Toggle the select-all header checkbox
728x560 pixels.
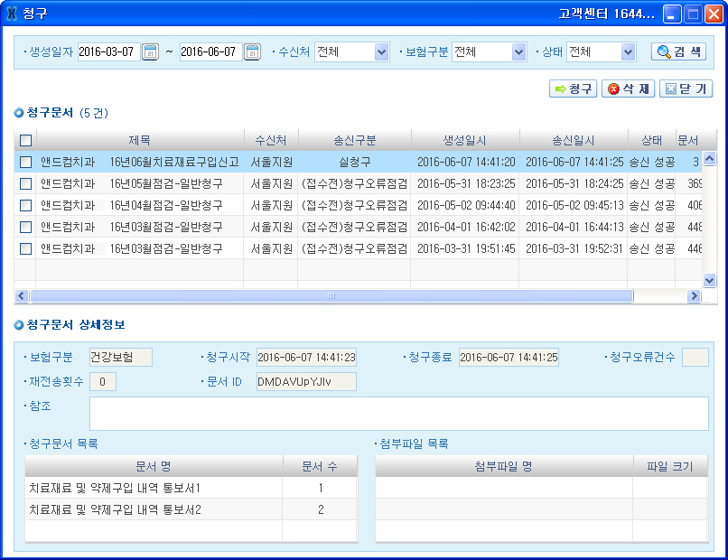tap(25, 140)
